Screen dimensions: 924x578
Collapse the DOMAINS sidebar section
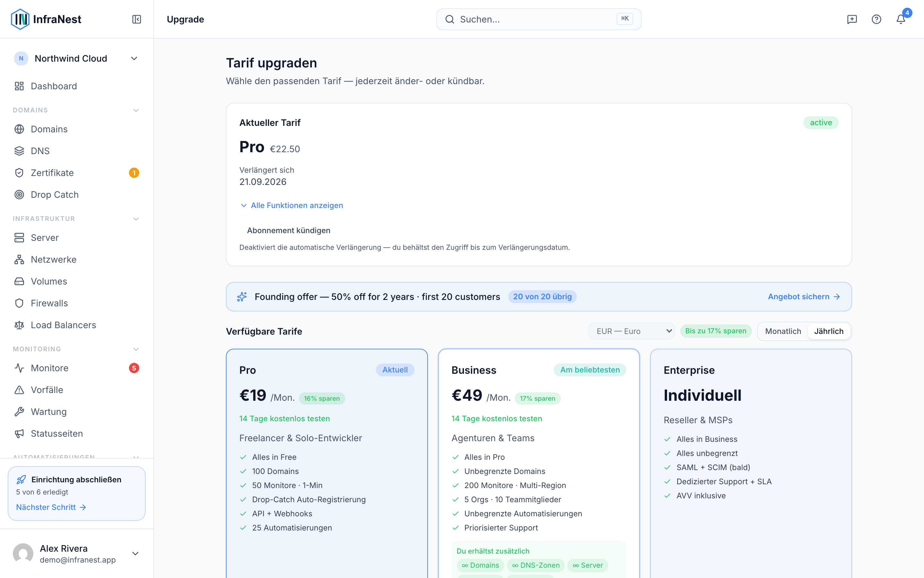(x=136, y=110)
